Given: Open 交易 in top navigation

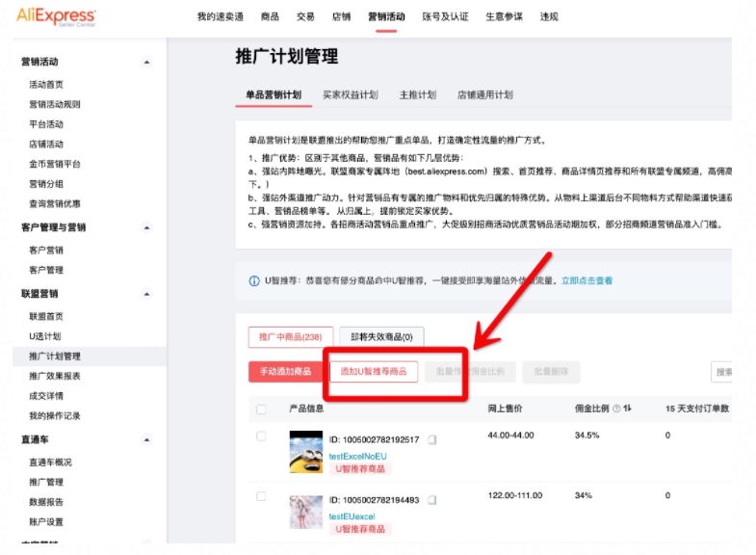Looking at the screenshot, I should point(305,17).
